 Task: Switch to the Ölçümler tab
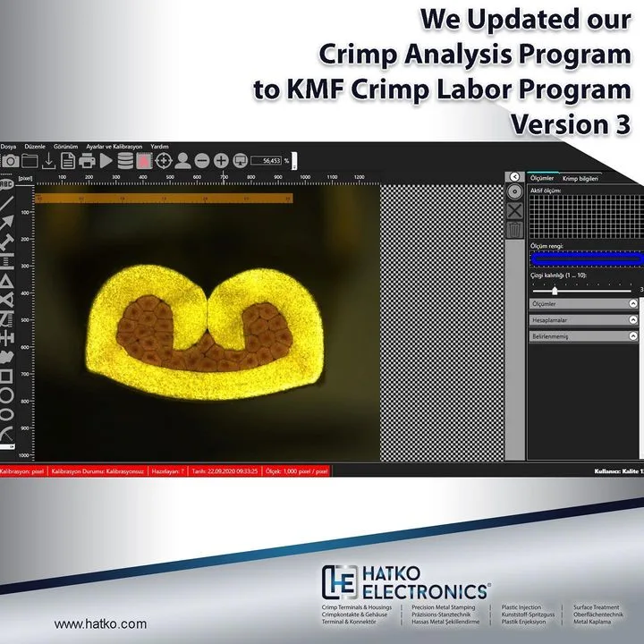542,178
